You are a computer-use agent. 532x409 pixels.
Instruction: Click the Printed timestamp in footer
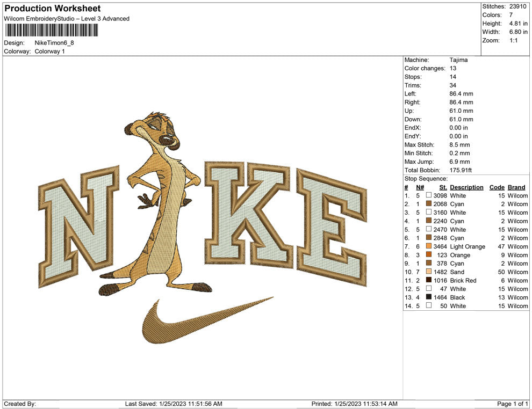pos(354,404)
